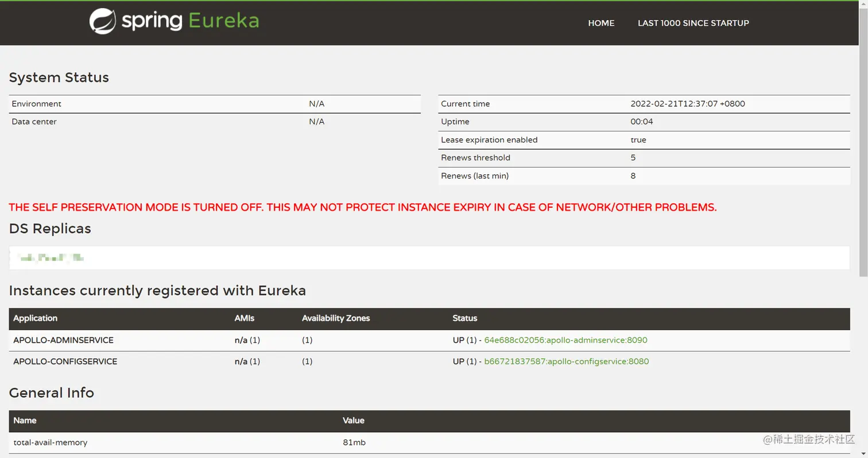Select the Data center label

coord(34,122)
